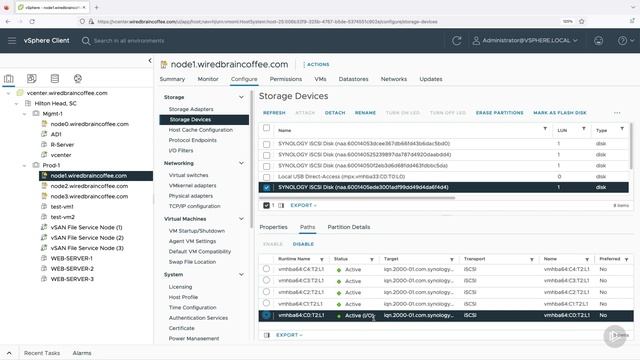Screen dimensions: 640x360
Task: Open the help question mark menu
Action: [x=626, y=40]
